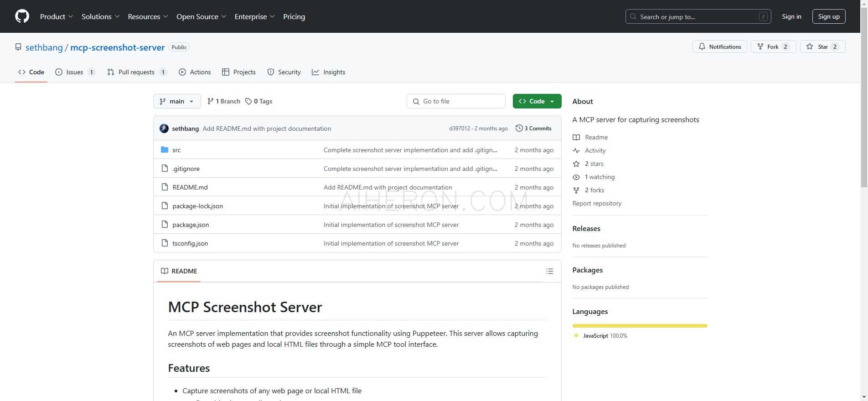Click the README book icon in tab
This screenshot has height=401, width=868.
coord(165,271)
